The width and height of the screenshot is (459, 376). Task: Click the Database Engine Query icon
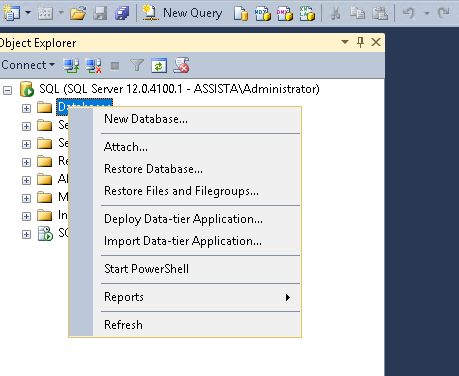241,14
